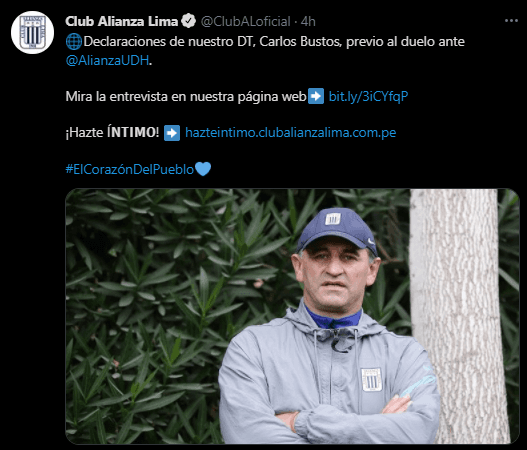
Task: Click the @ClubALoficial handle
Action: point(245,22)
